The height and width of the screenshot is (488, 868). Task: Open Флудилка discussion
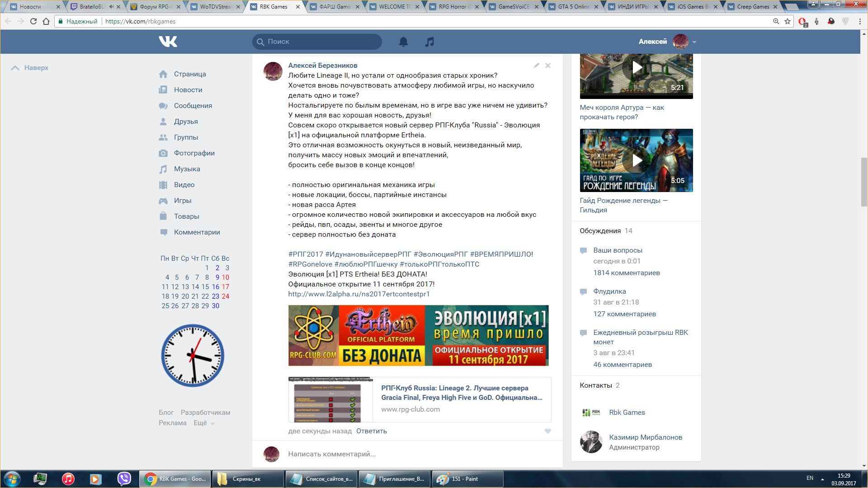609,291
